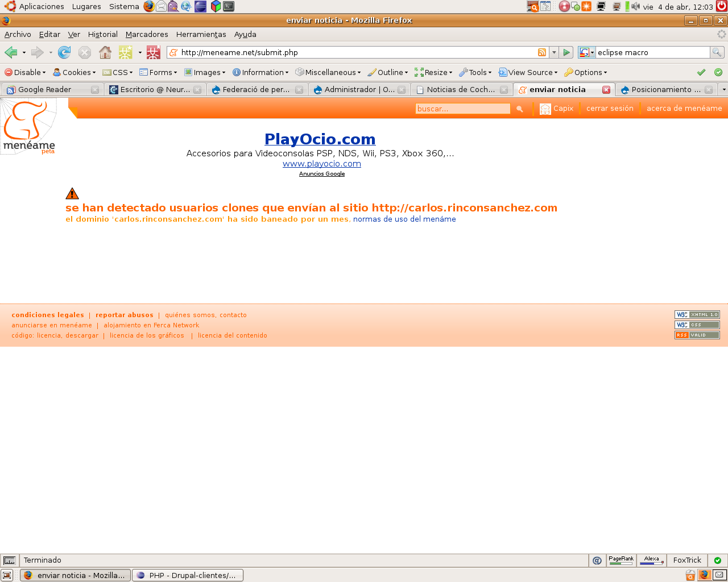Viewport: 728px width, 582px height.
Task: Launch Firefox from the top panel
Action: click(149, 6)
